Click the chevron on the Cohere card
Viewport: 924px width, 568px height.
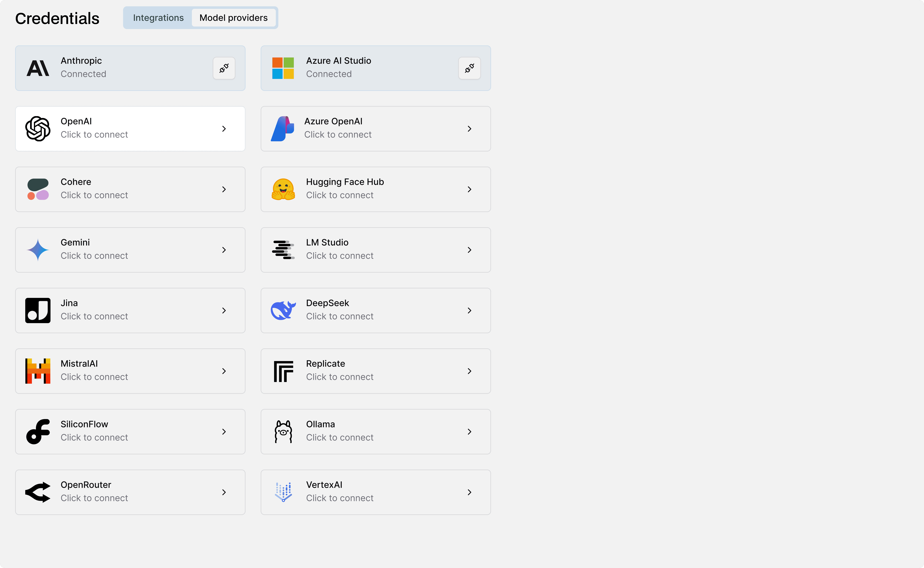(x=224, y=189)
